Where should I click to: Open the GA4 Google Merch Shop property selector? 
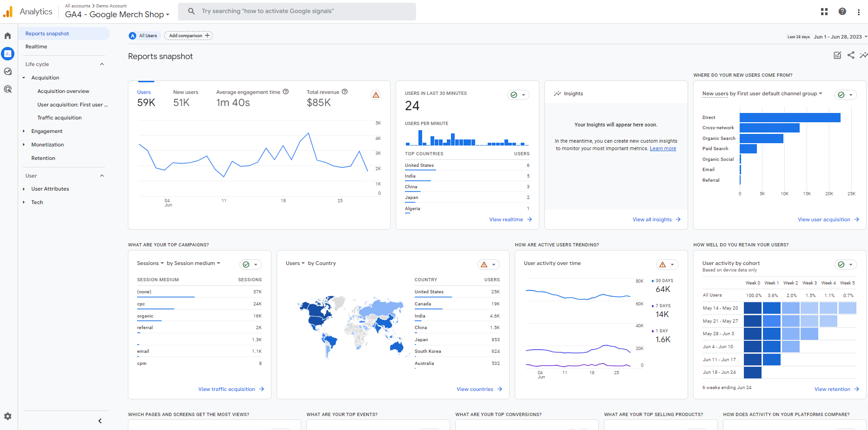point(117,14)
